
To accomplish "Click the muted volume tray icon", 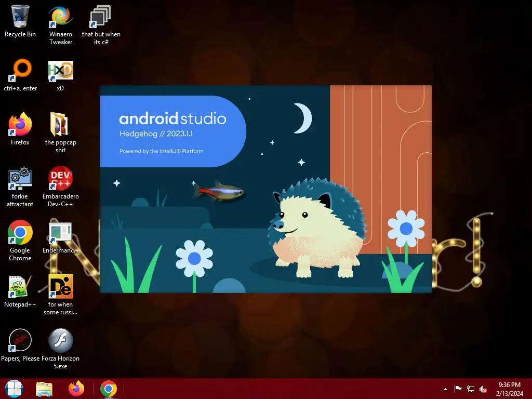I will pyautogui.click(x=484, y=389).
